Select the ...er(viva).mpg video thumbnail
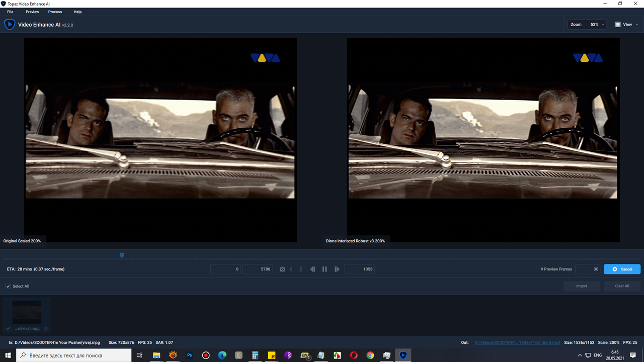Image resolution: width=644 pixels, height=362 pixels. [x=27, y=315]
